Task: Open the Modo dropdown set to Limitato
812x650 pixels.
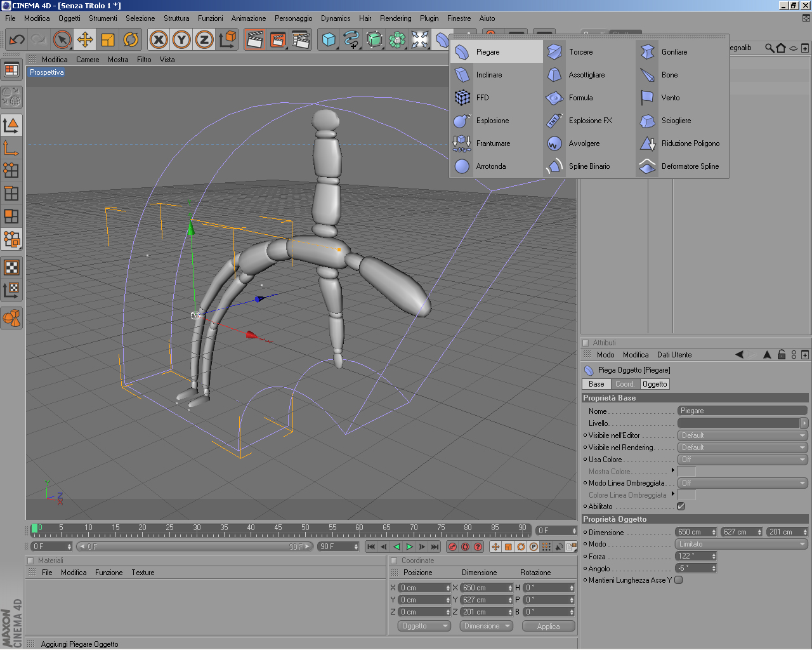Action: coord(741,544)
